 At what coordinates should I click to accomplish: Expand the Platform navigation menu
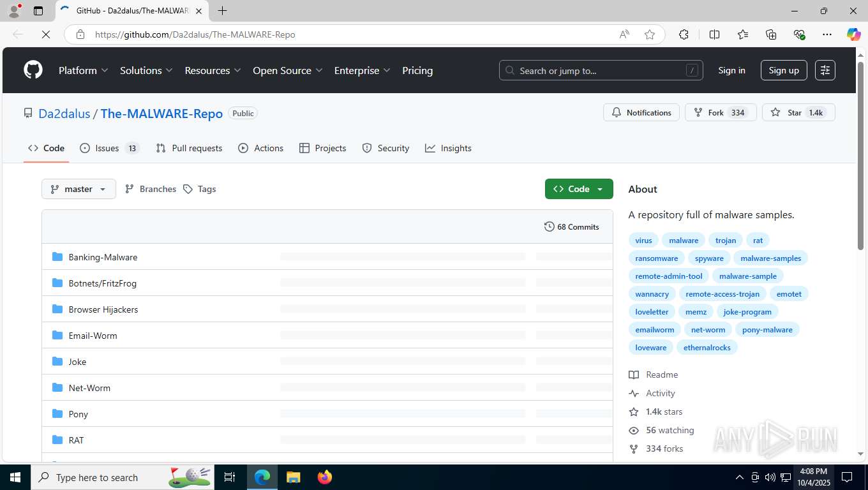pyautogui.click(x=84, y=70)
